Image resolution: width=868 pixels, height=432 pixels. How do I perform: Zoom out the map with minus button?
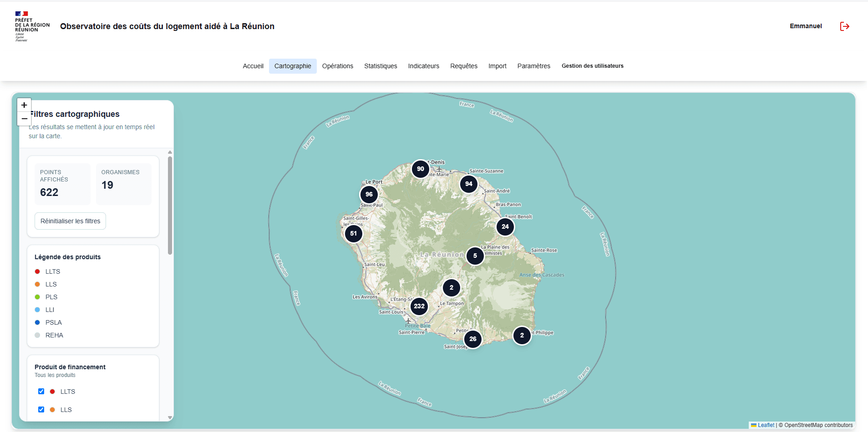pos(24,119)
